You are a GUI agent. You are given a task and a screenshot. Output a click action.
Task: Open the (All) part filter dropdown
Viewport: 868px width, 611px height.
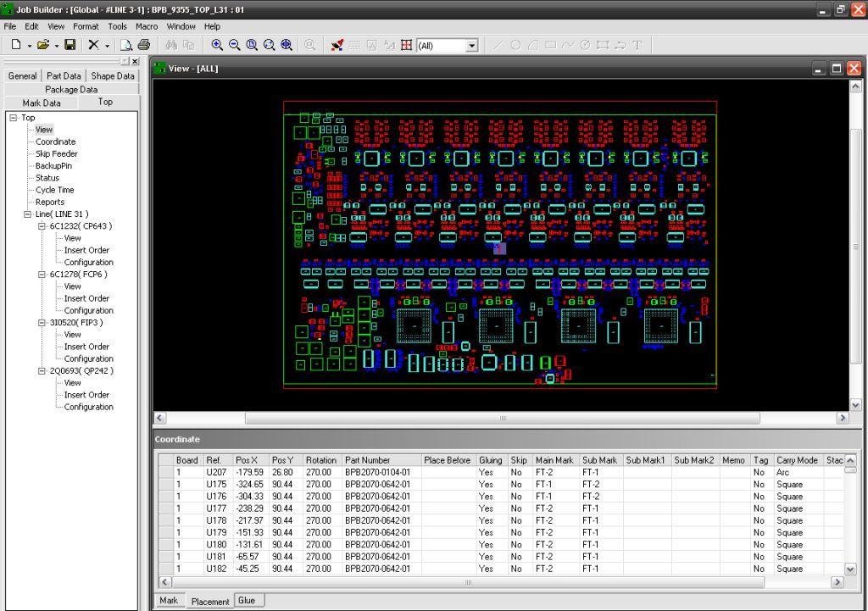point(471,45)
